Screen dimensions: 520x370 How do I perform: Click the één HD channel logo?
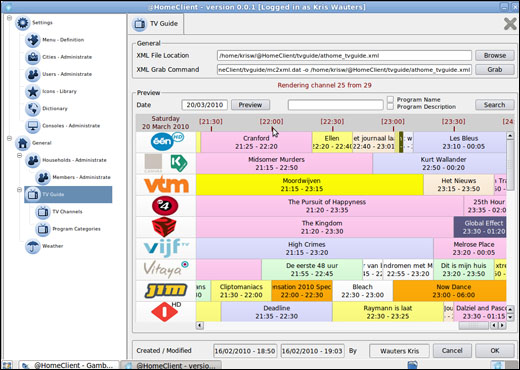167,142
